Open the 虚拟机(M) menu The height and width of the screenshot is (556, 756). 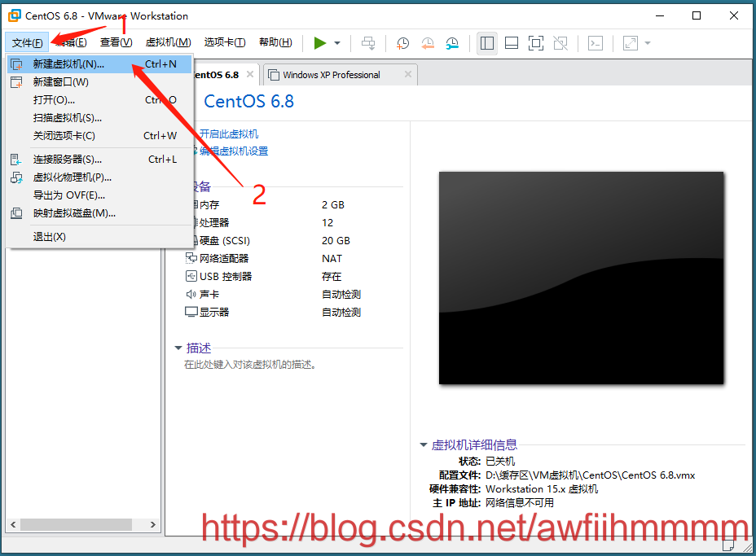(x=169, y=42)
